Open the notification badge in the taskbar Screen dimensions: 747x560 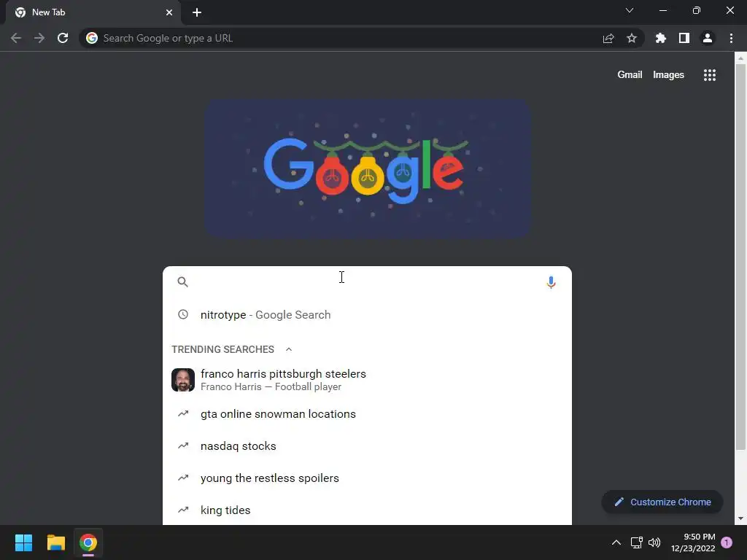[727, 542]
